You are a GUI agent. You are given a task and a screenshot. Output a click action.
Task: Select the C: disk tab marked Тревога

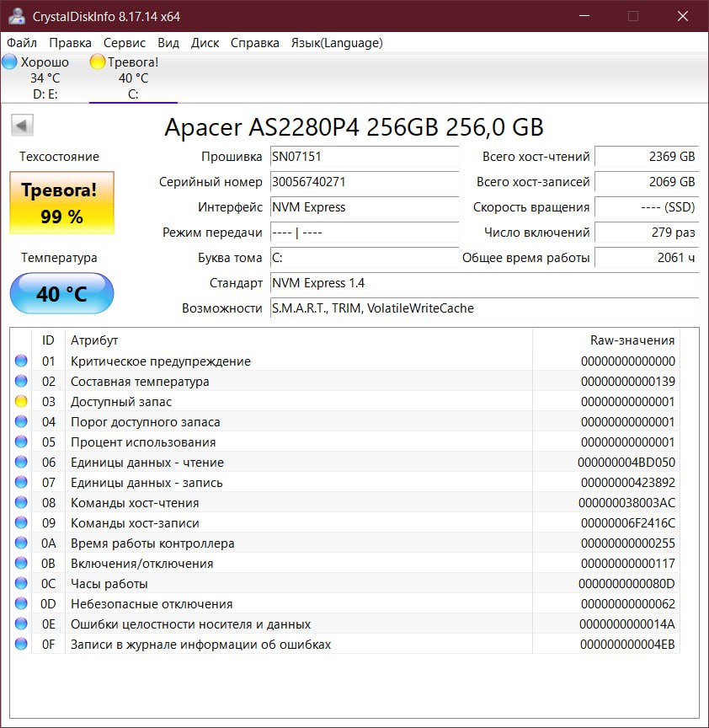(133, 78)
